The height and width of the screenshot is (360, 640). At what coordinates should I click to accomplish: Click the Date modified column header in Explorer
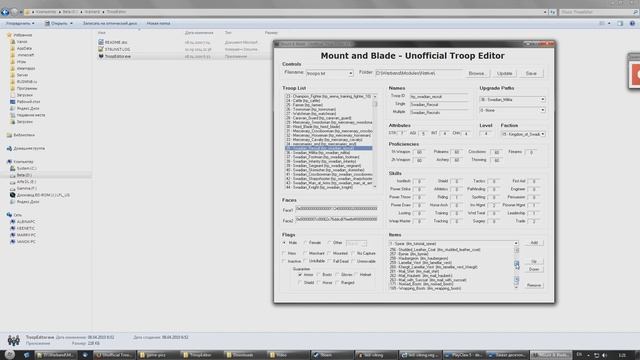[199, 33]
